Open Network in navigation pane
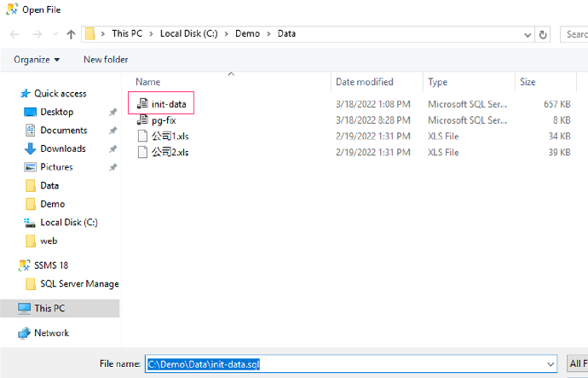This screenshot has width=588, height=378. (x=51, y=333)
